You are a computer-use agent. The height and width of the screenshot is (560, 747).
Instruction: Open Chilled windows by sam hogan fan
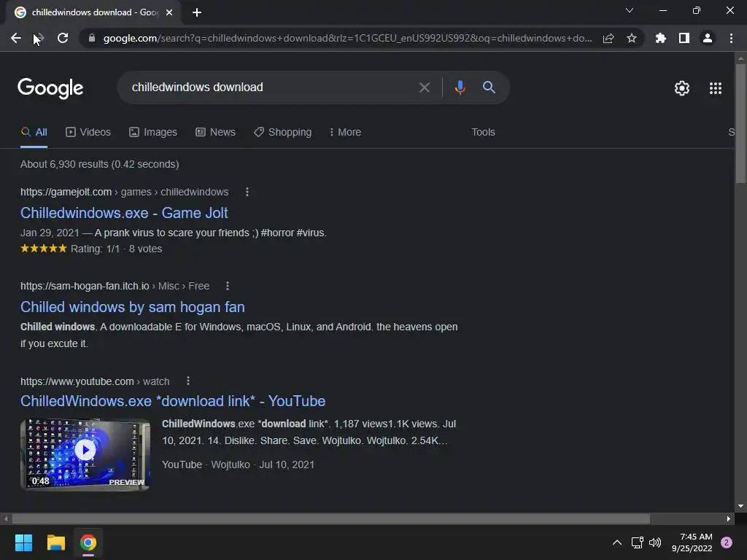point(133,307)
